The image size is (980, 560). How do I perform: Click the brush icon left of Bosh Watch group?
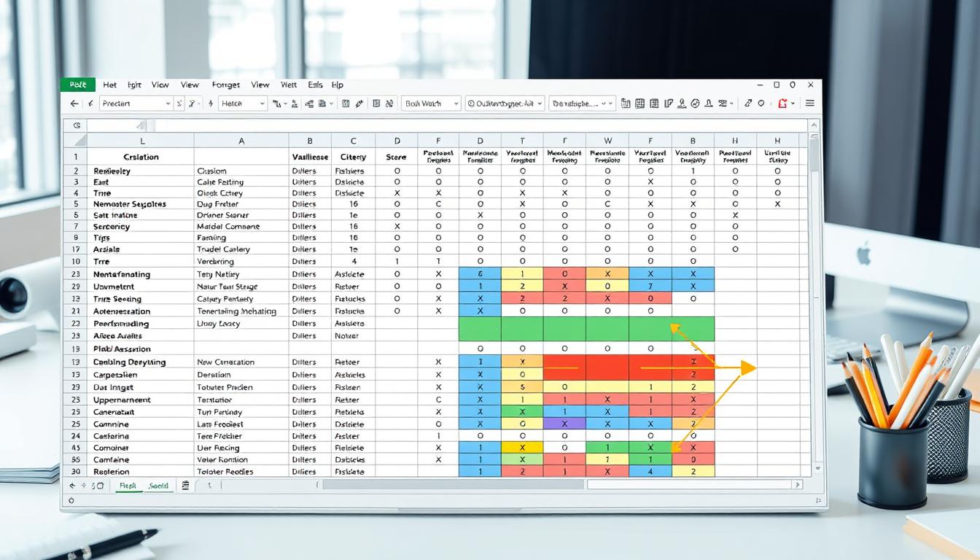(359, 104)
